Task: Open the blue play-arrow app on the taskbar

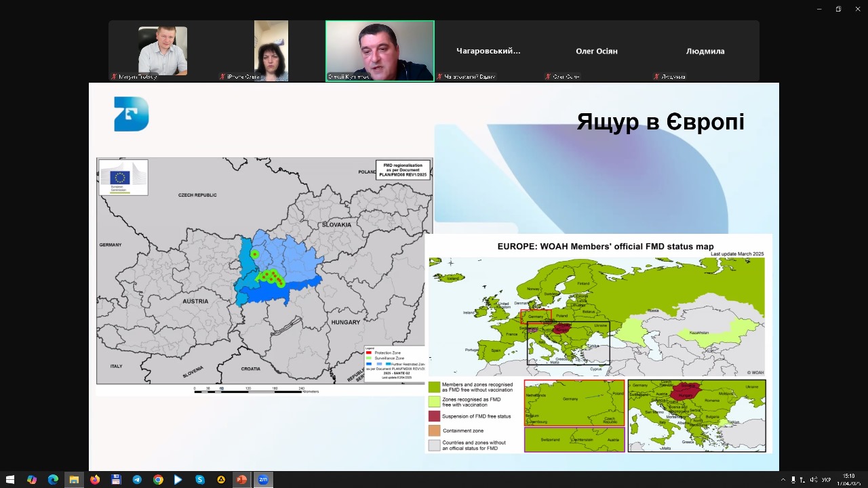Action: (178, 479)
